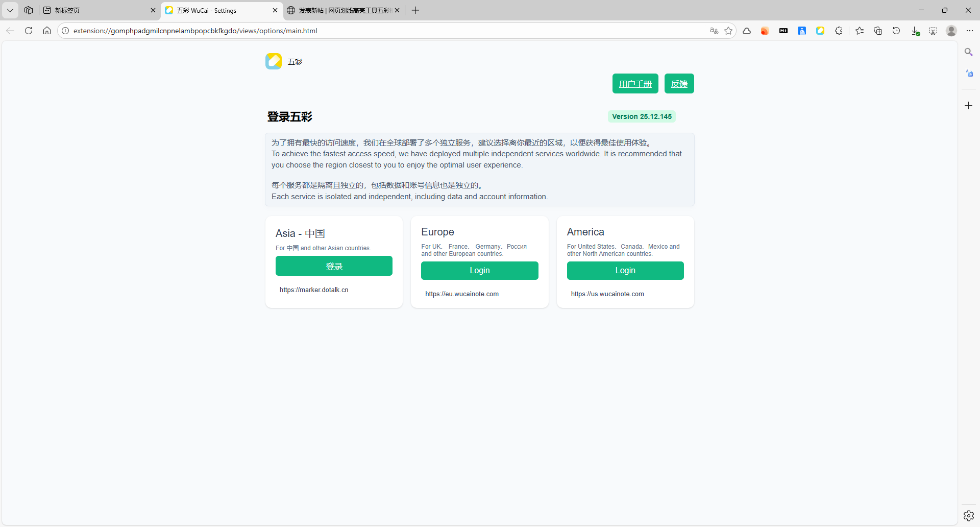Open the Collections icon in the toolbar
Image resolution: width=980 pixels, height=527 pixels.
pyautogui.click(x=878, y=31)
